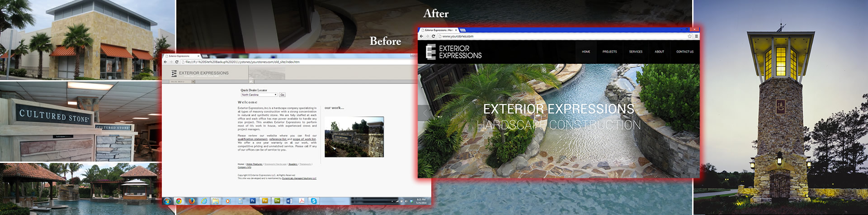Viewport: 868px width, 215px height.
Task: Open the reference list link
Action: [278, 139]
